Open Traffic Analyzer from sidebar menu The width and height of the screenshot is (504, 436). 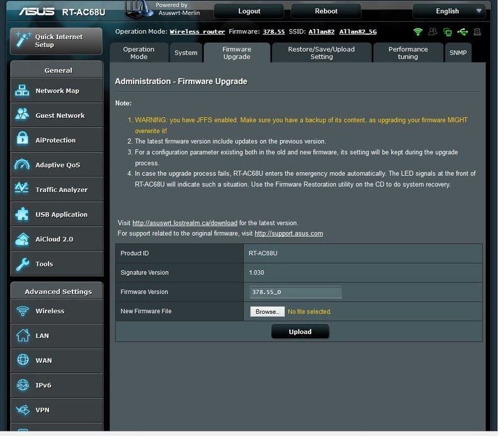pyautogui.click(x=57, y=190)
